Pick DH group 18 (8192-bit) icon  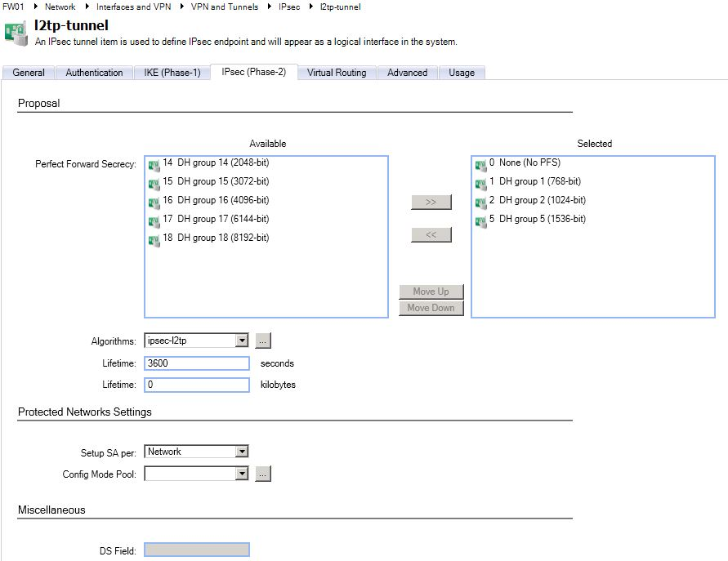(154, 239)
